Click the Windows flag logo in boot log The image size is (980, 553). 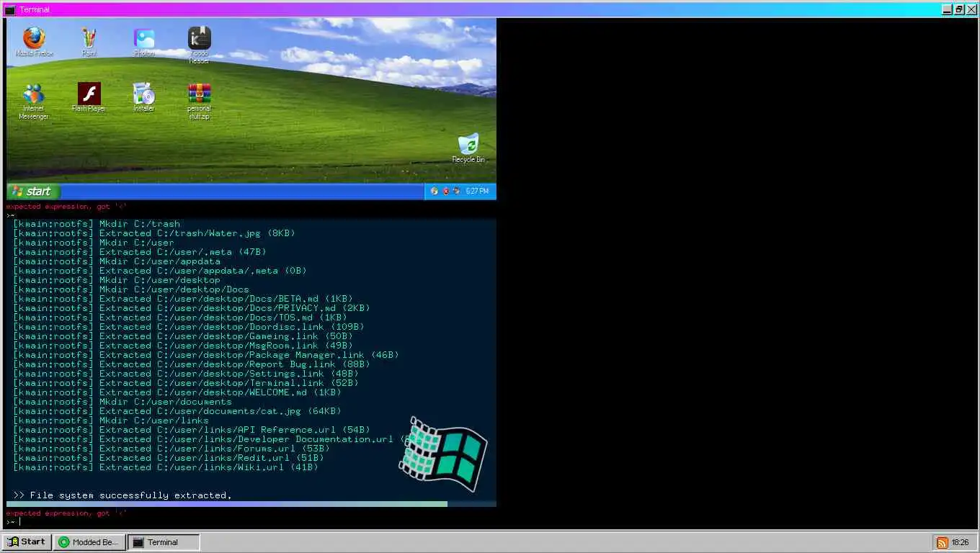point(443,454)
